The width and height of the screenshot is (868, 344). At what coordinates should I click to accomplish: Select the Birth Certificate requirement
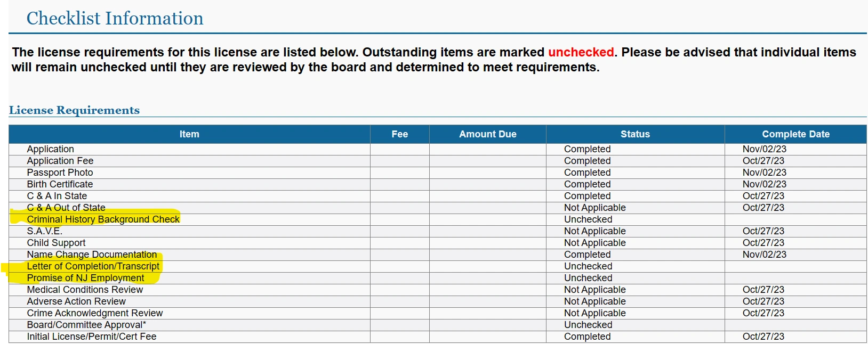pyautogui.click(x=60, y=184)
